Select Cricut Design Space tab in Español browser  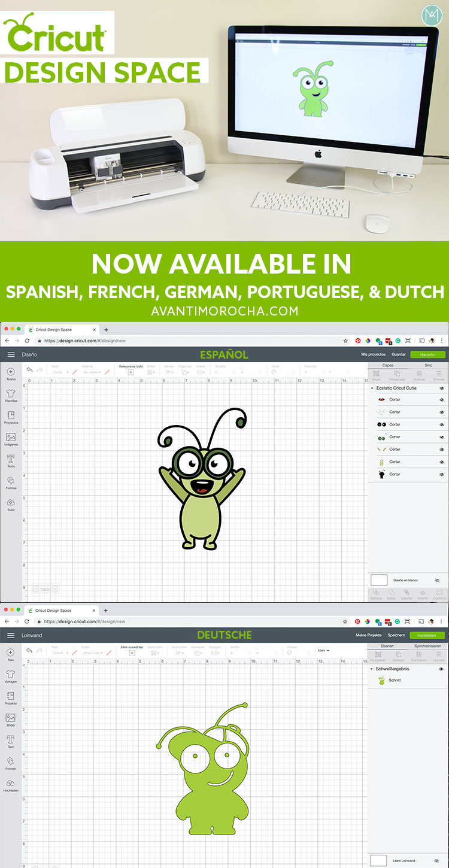tap(63, 329)
